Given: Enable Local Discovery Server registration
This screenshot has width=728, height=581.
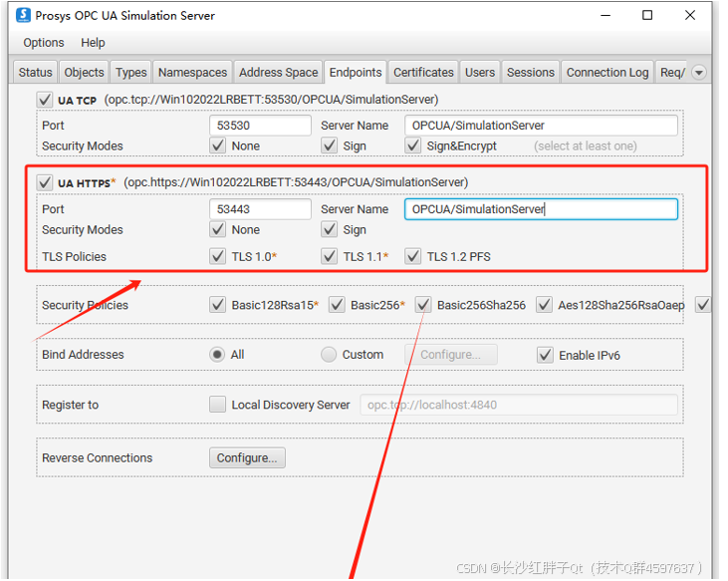Looking at the screenshot, I should (217, 404).
